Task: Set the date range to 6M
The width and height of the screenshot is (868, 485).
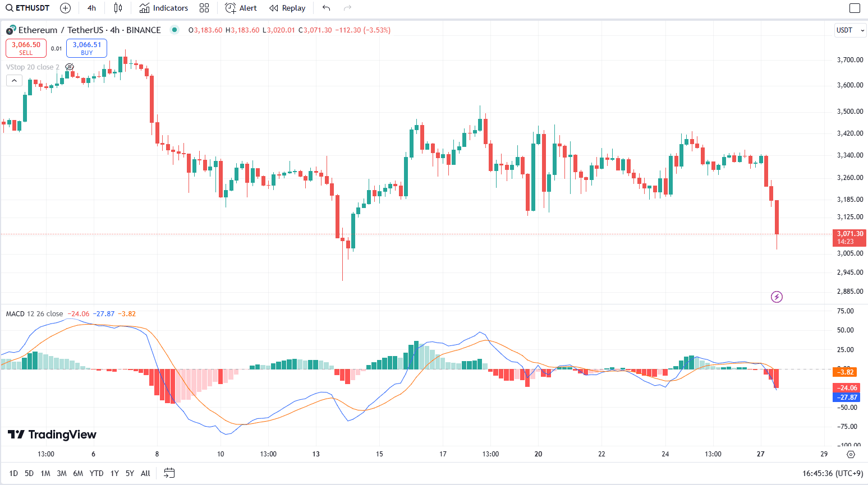Action: pyautogui.click(x=78, y=473)
